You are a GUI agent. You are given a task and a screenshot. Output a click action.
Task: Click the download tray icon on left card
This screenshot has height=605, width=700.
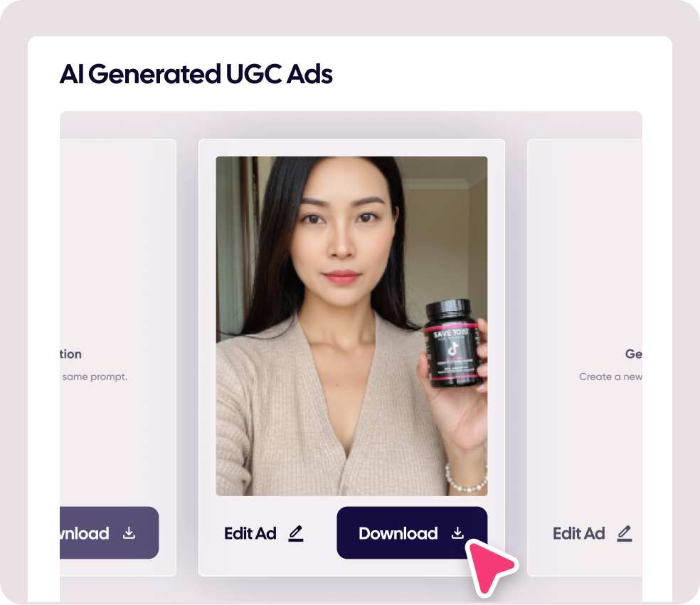click(129, 532)
